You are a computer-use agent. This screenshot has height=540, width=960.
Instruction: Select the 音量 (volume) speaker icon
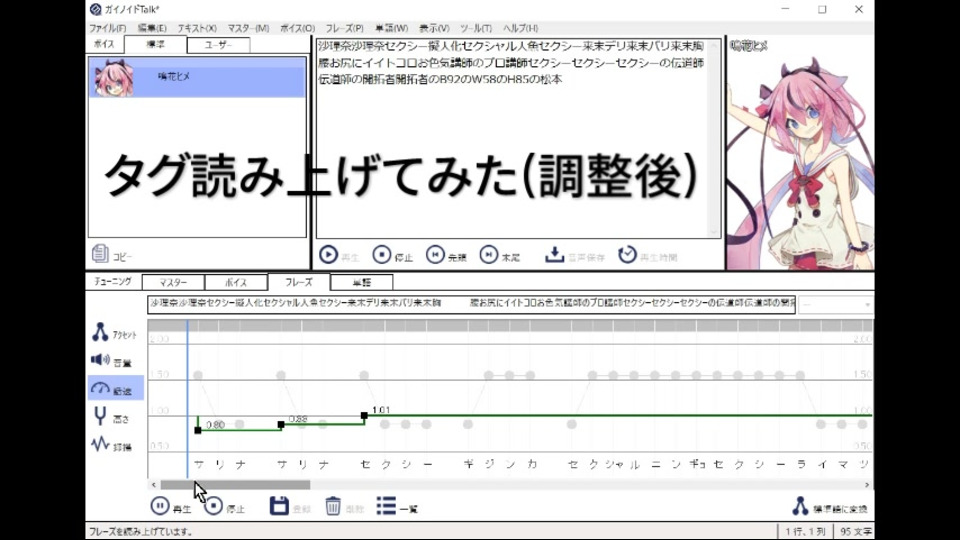click(x=100, y=360)
